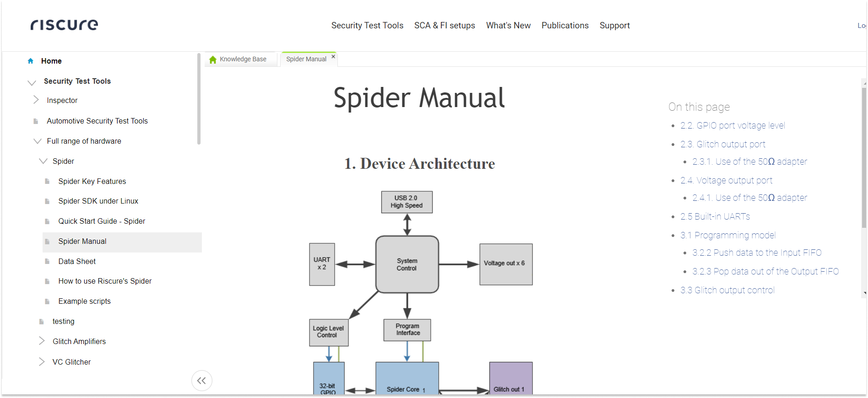Open Automotive Security Test Tools page
868x398 pixels.
coord(97,121)
